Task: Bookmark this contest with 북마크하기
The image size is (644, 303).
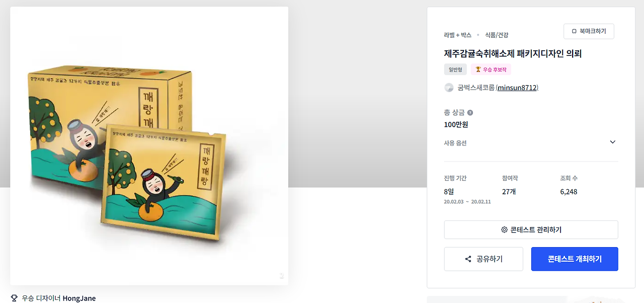Action: pyautogui.click(x=589, y=31)
